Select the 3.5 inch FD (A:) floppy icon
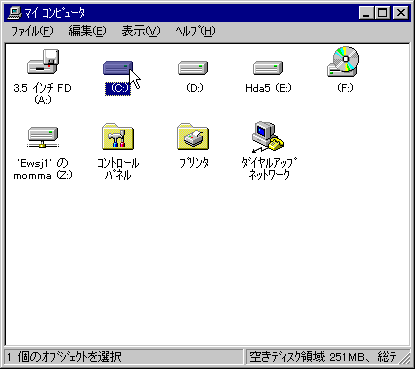Image resolution: width=415 pixels, height=369 pixels. [x=43, y=62]
